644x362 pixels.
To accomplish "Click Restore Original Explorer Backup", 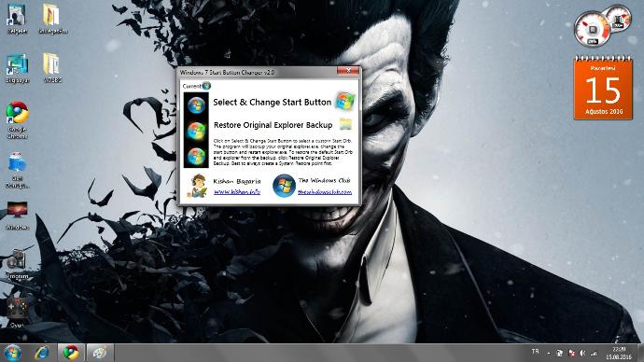I will (273, 125).
